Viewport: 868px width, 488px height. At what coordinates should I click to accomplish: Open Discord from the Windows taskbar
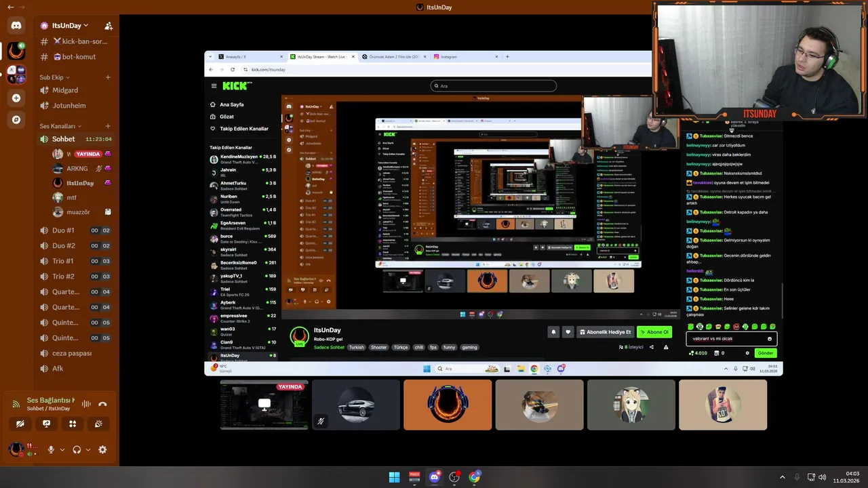(435, 477)
